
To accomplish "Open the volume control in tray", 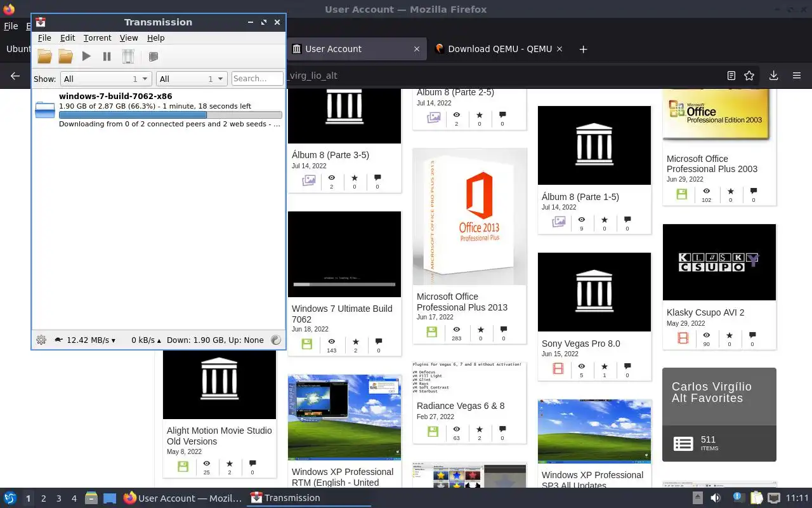I will click(715, 498).
